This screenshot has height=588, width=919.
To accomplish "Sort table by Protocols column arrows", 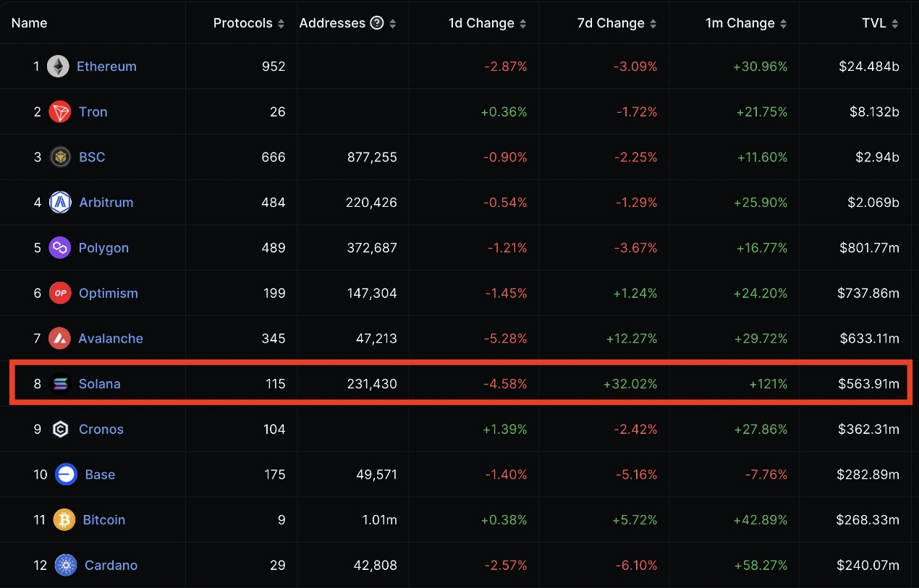I will tap(281, 24).
